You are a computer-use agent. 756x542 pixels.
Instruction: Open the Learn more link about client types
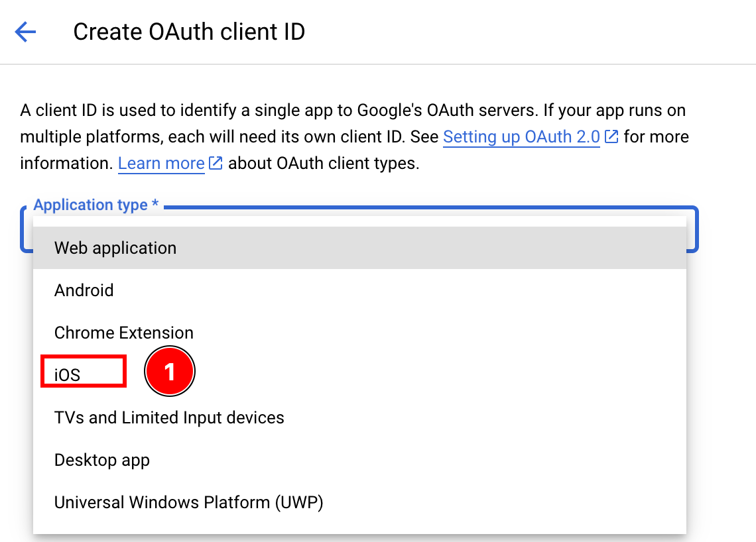[160, 163]
